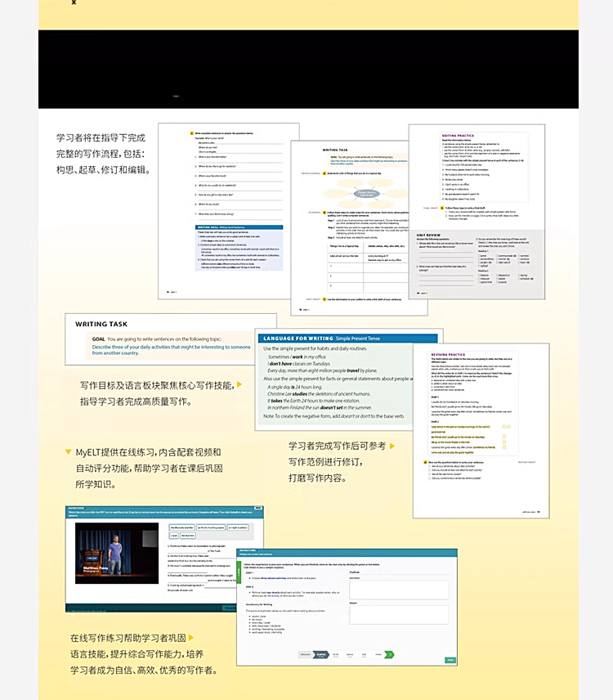Screen dimensions: 613x700
Task: Click the line '语言技能,提升综合写作能力,培养'
Action: [136, 654]
